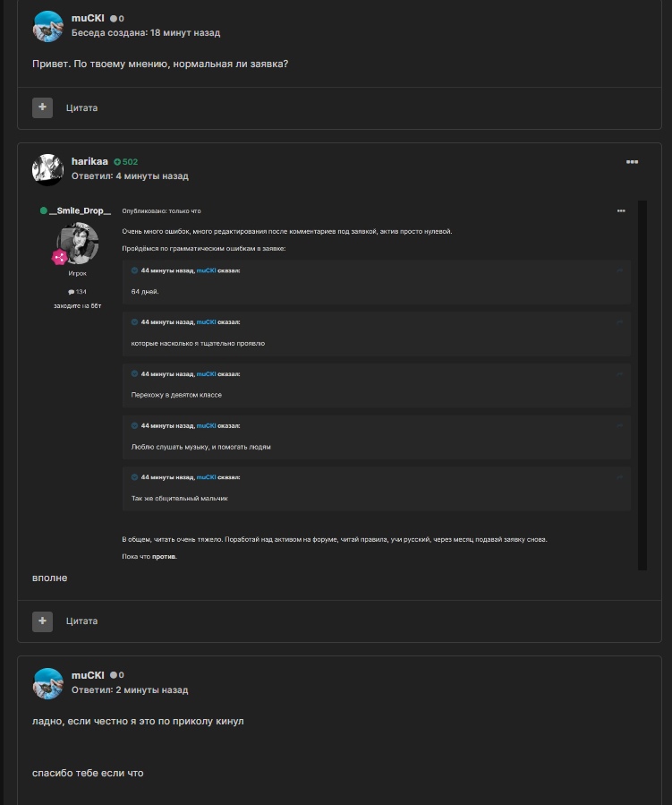672x805 pixels.
Task: Click muCKI's avatar in the first message
Action: coord(48,27)
